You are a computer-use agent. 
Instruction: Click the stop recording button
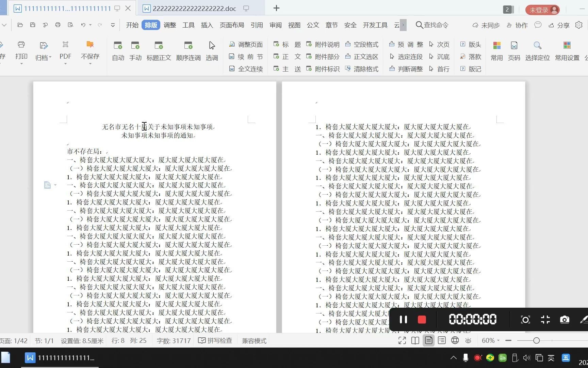(422, 319)
